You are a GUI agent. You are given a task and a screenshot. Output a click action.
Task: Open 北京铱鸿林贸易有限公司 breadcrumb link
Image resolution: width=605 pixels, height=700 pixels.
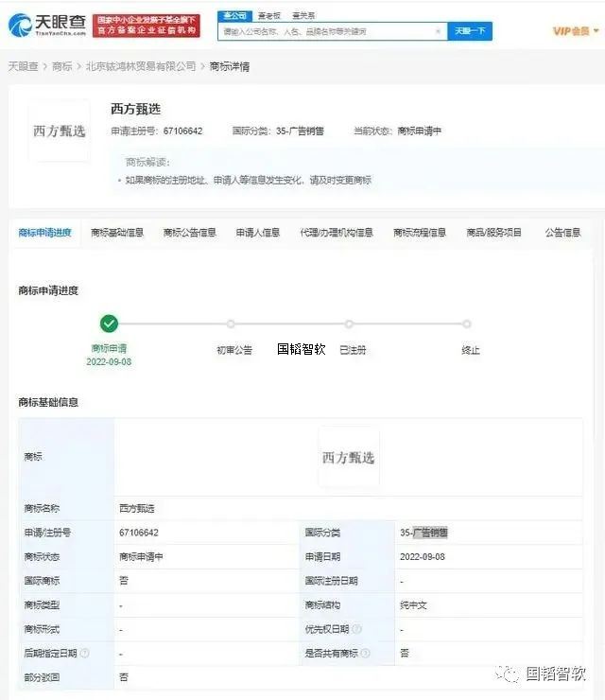141,66
